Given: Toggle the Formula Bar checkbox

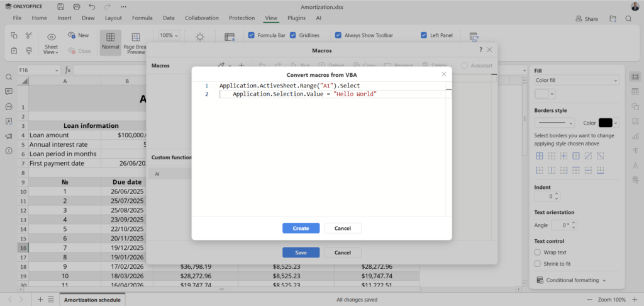Looking at the screenshot, I should coord(252,35).
